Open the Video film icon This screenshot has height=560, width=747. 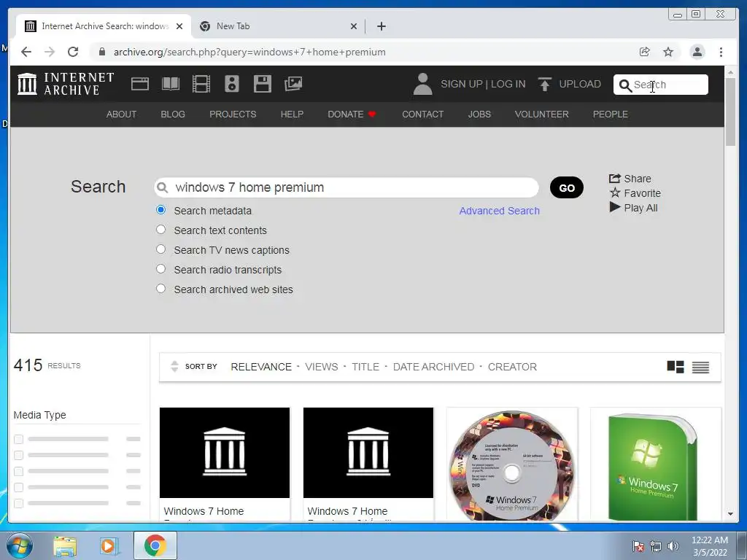[201, 84]
